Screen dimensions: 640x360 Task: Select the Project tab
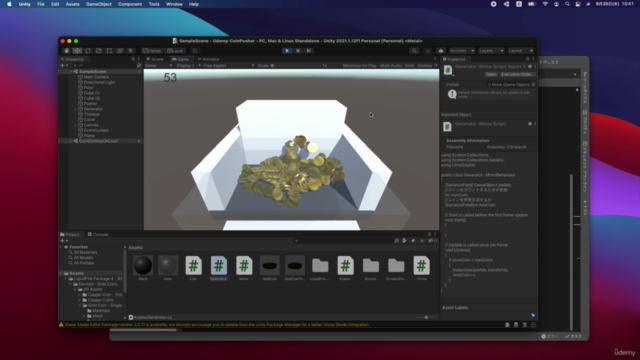70,235
